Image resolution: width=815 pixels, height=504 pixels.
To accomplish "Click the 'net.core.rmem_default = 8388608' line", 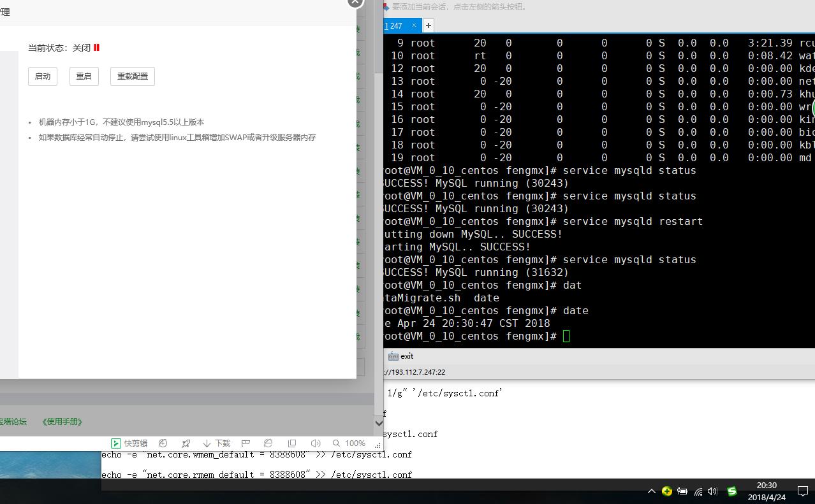I will [x=256, y=475].
